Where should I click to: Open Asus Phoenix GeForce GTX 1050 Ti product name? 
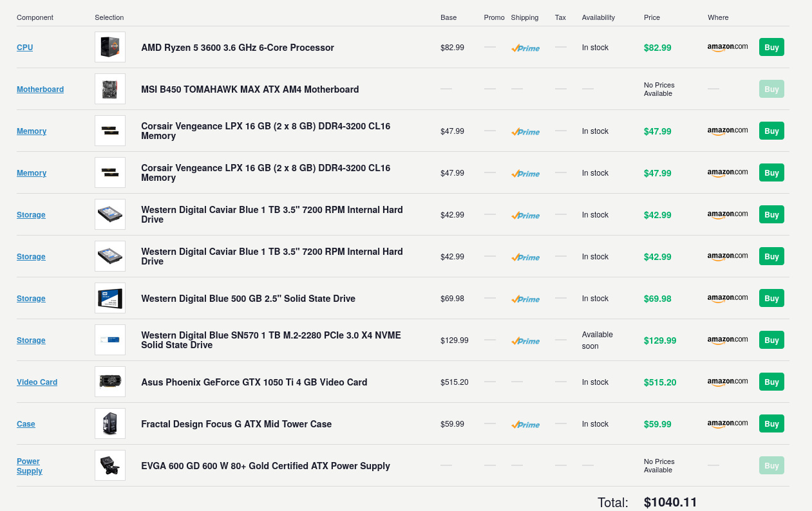[x=254, y=382]
